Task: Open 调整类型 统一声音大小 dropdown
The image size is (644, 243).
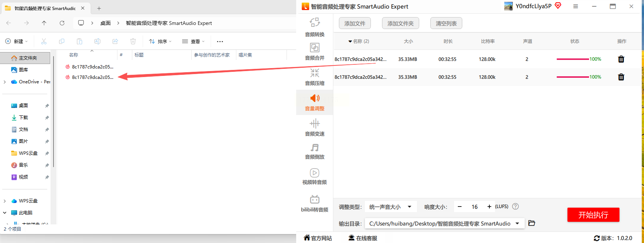Action: coord(391,207)
